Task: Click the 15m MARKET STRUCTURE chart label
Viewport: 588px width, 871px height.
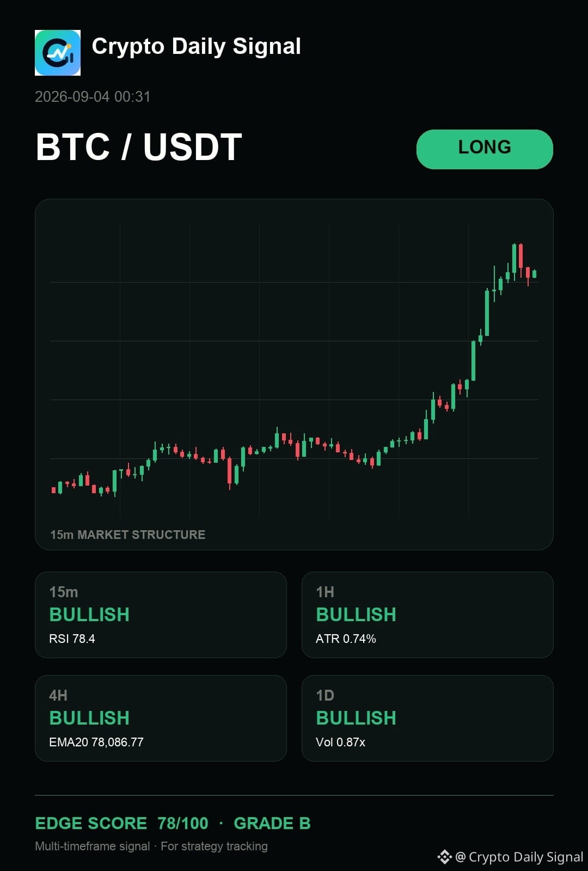Action: [128, 535]
